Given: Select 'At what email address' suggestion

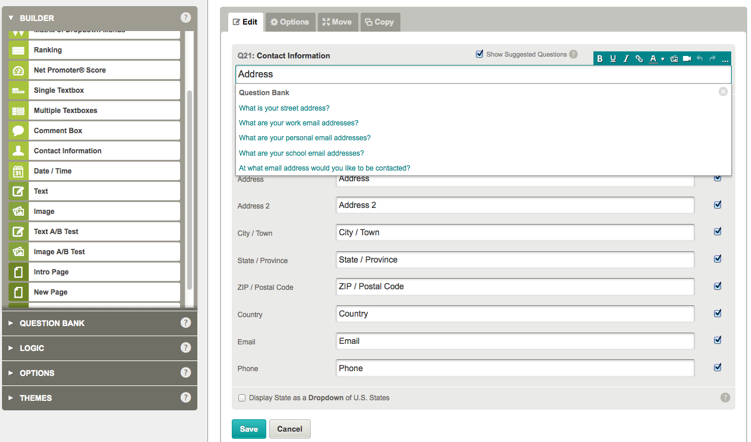Looking at the screenshot, I should 324,168.
